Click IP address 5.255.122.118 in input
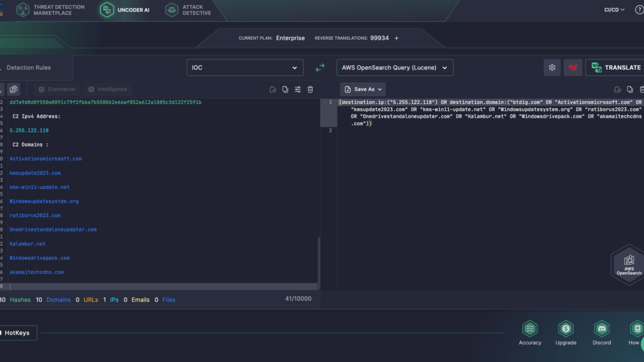The width and height of the screenshot is (644, 362). (29, 130)
